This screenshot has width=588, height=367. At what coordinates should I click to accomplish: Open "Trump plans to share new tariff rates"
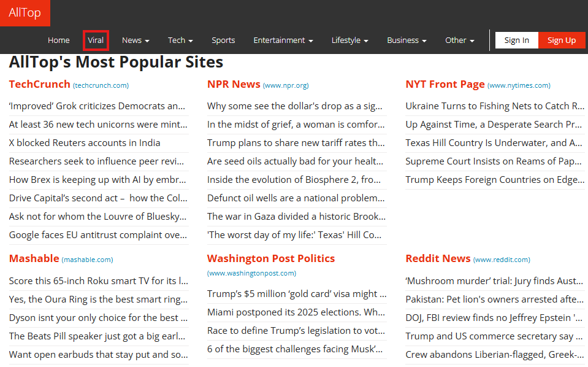[296, 143]
